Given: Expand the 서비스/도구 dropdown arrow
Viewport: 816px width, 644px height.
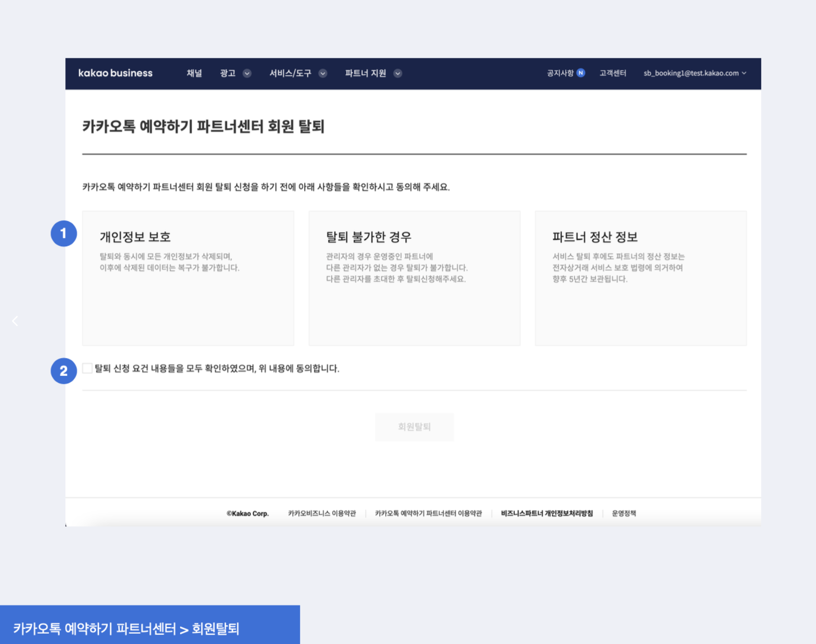Looking at the screenshot, I should pyautogui.click(x=323, y=74).
